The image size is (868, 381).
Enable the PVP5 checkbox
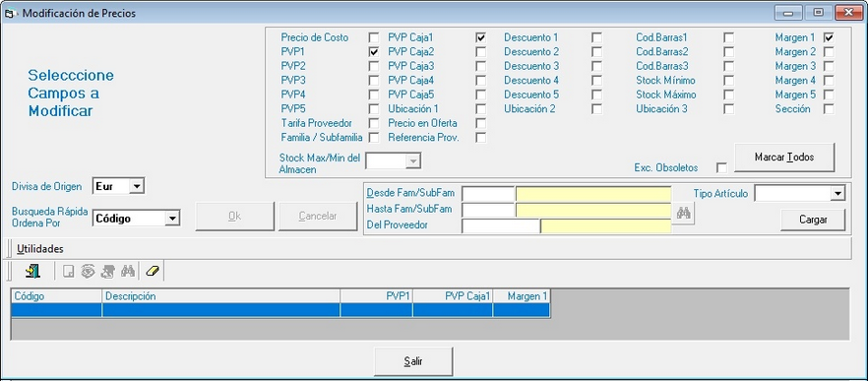pos(374,109)
